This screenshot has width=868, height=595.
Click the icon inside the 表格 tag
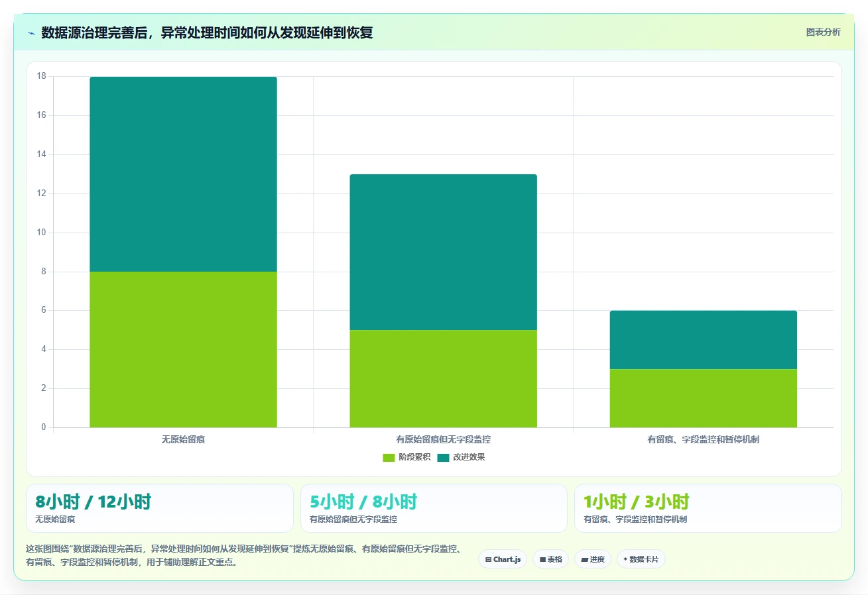[x=542, y=559]
